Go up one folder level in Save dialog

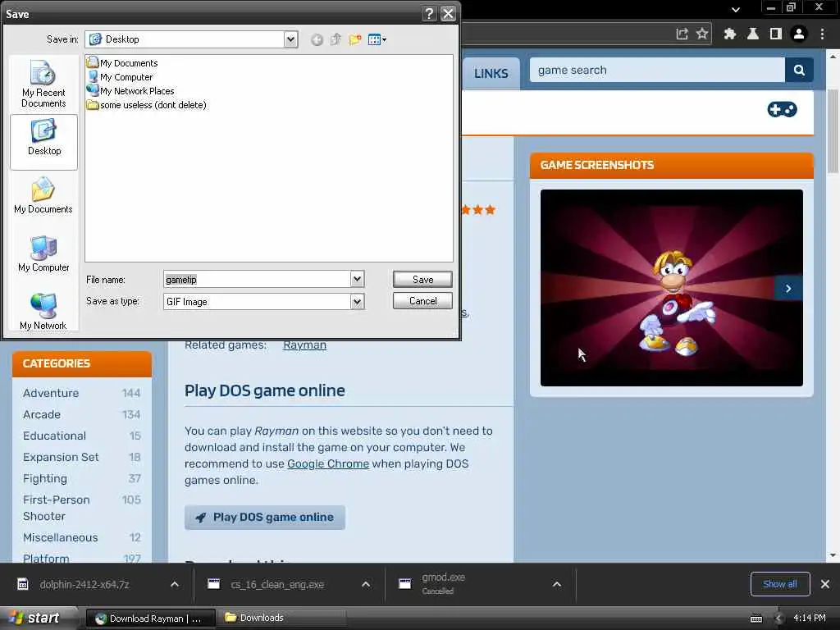point(336,39)
